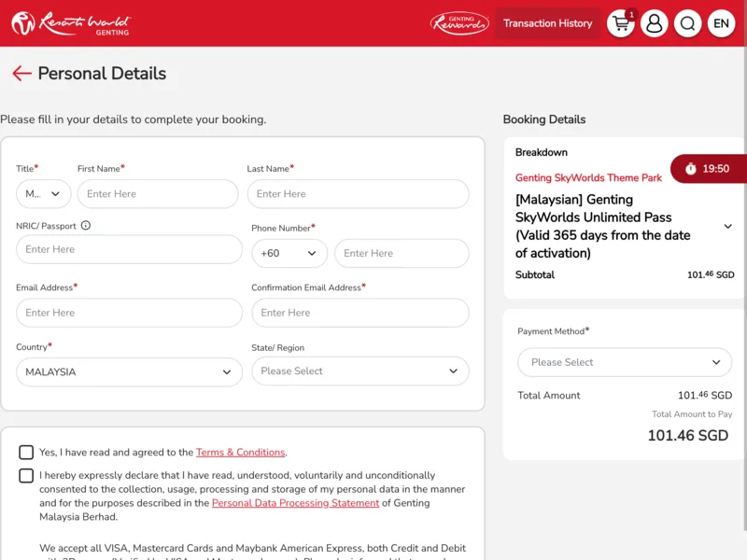The image size is (747, 560).
Task: Open the +60 phone country code dropdown
Action: (x=289, y=253)
